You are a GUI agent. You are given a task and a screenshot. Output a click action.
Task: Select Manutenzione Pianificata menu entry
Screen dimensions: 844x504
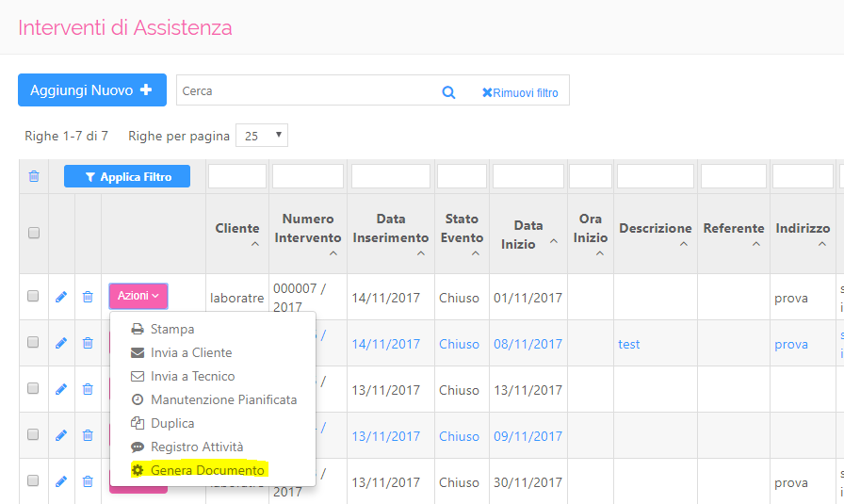(214, 399)
